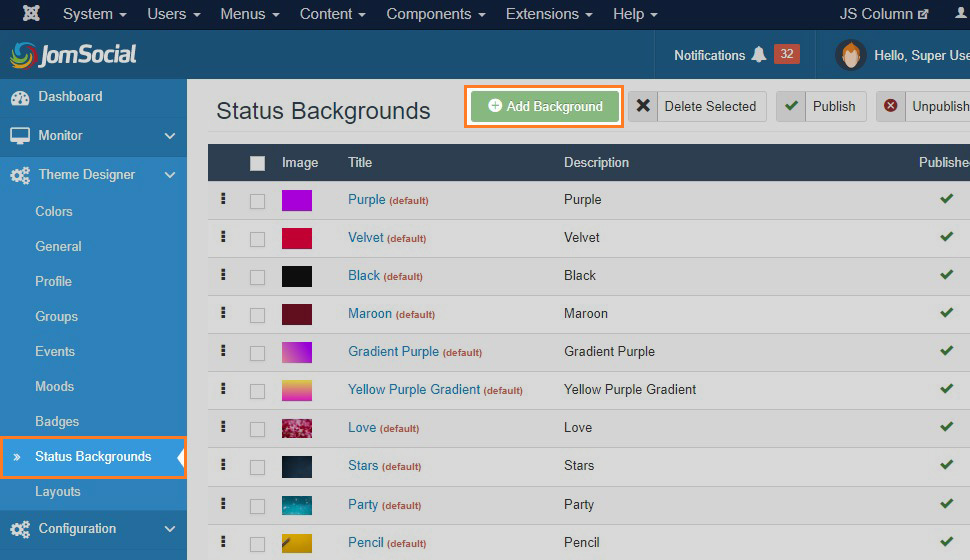Click the Joomla logo icon
The width and height of the screenshot is (970, 560).
point(31,13)
